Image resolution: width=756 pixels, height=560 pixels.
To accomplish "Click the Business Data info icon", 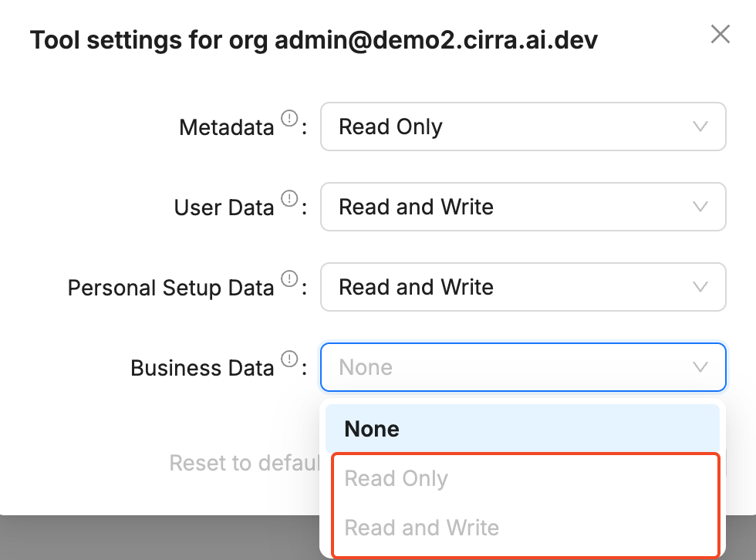I will click(x=289, y=359).
